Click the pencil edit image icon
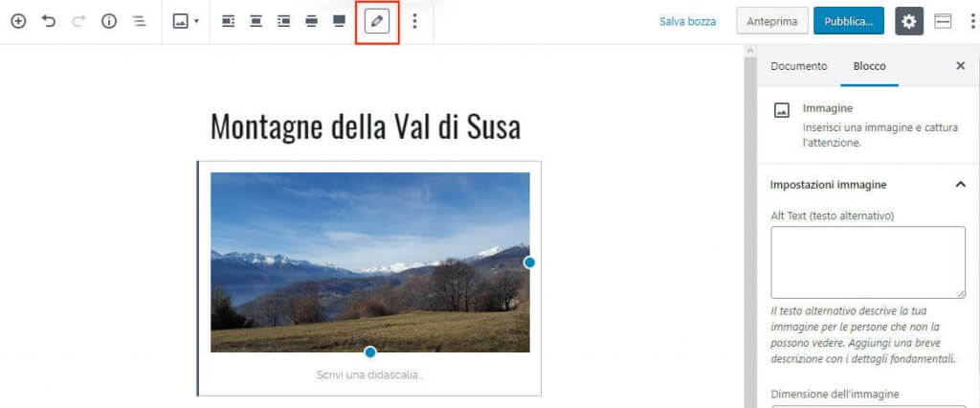The height and width of the screenshot is (408, 980). 377,21
